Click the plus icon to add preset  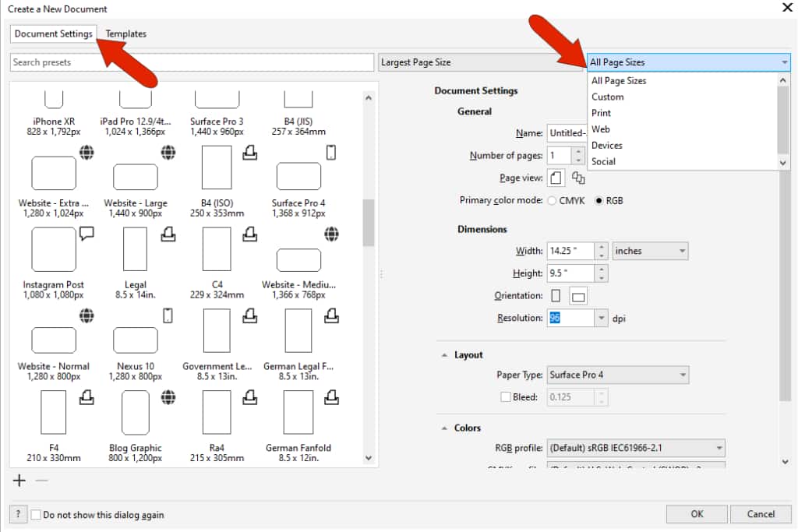pos(19,481)
